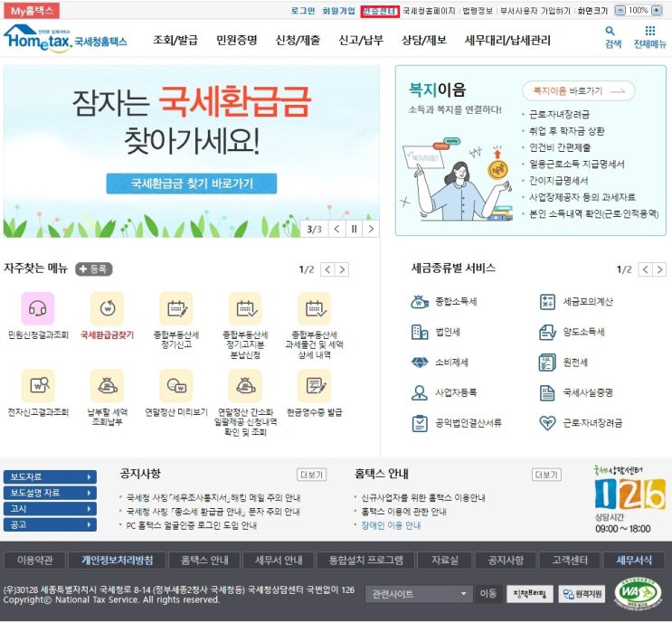Viewport: 672px width, 622px height.
Task: Click the 근로·자녀장려금 heart icon
Action: click(x=547, y=423)
